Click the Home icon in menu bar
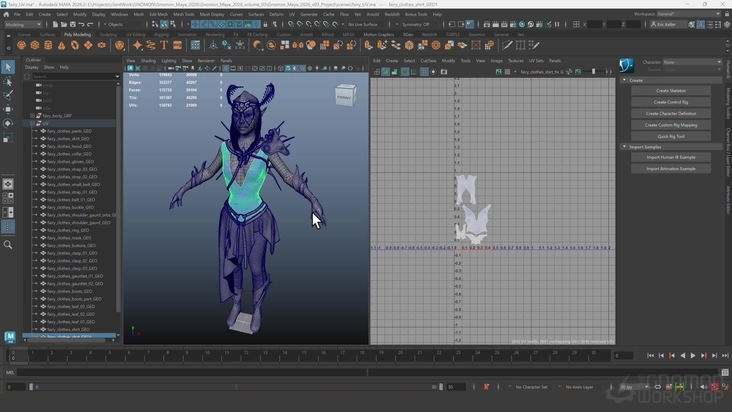 (6, 14)
